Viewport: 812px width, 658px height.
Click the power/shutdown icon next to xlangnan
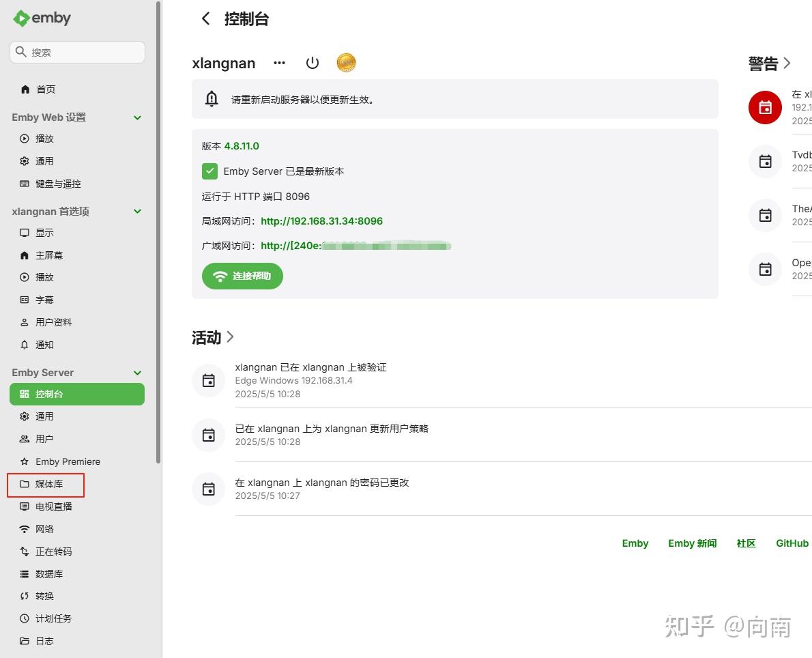pyautogui.click(x=312, y=62)
